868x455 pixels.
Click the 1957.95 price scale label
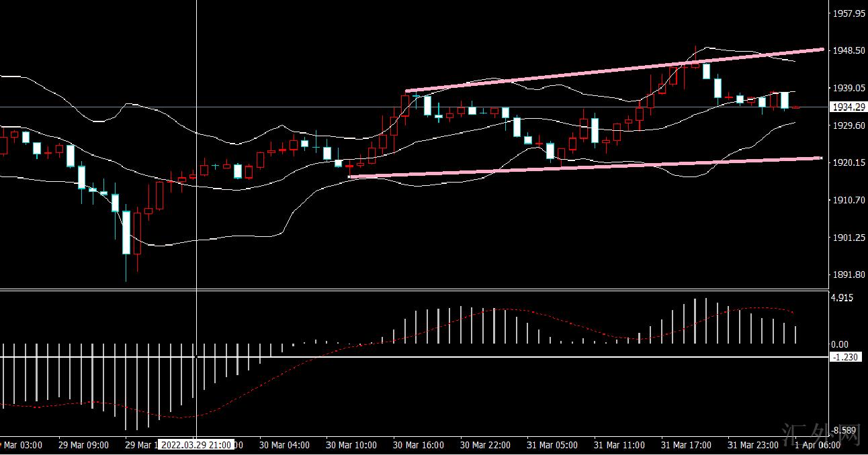pos(848,13)
